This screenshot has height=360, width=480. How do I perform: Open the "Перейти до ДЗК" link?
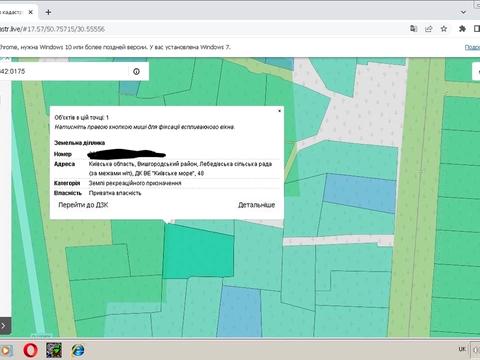[x=83, y=205]
